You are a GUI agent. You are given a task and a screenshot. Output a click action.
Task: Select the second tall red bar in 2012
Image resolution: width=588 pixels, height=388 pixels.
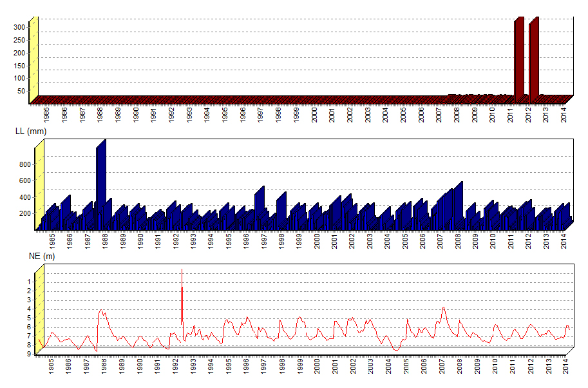[x=533, y=58]
